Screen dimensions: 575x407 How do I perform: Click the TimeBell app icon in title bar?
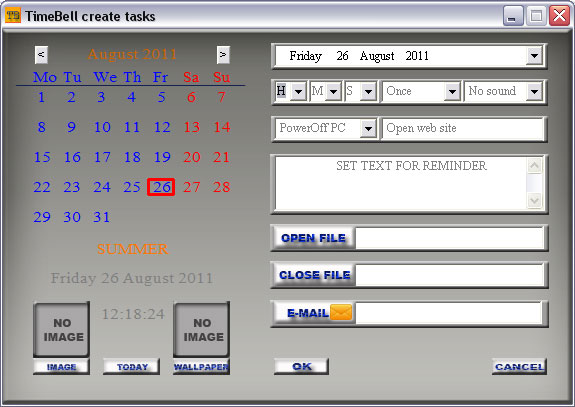(x=13, y=16)
